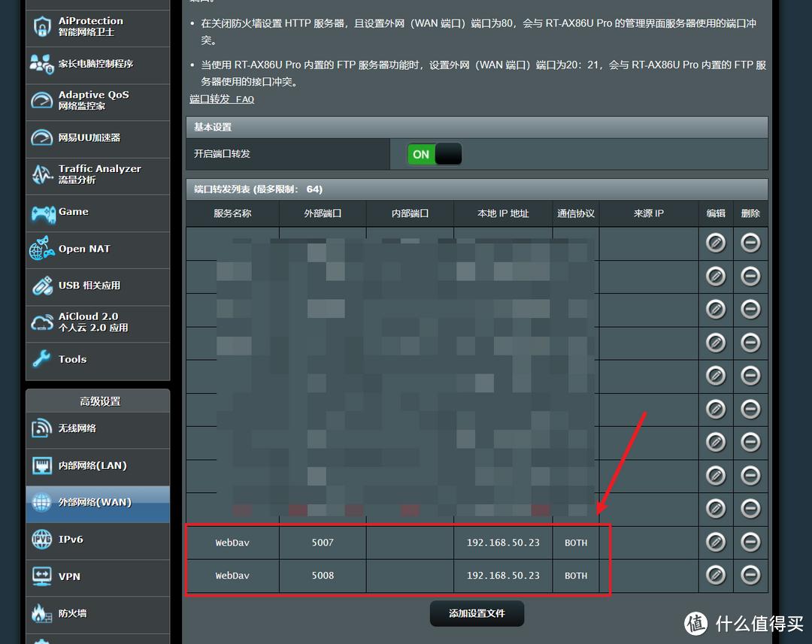Click edit pencil icon for WebDav 5007 rule
The height and width of the screenshot is (644, 812).
[715, 542]
